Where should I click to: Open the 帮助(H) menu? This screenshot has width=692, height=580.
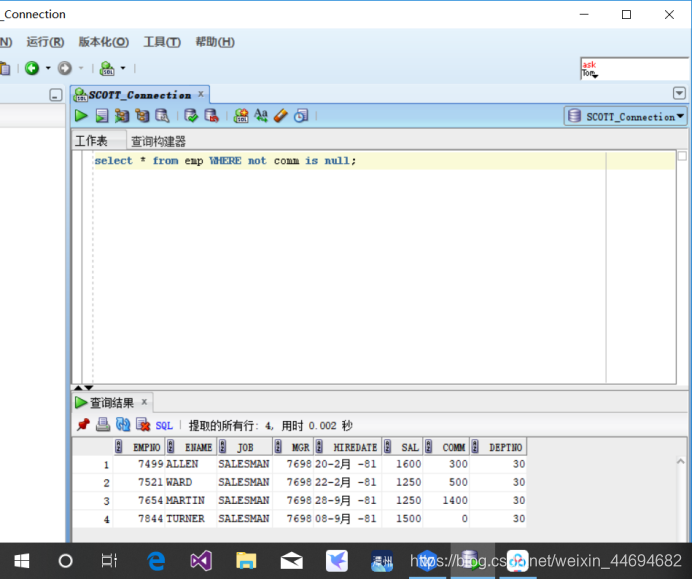coord(215,42)
